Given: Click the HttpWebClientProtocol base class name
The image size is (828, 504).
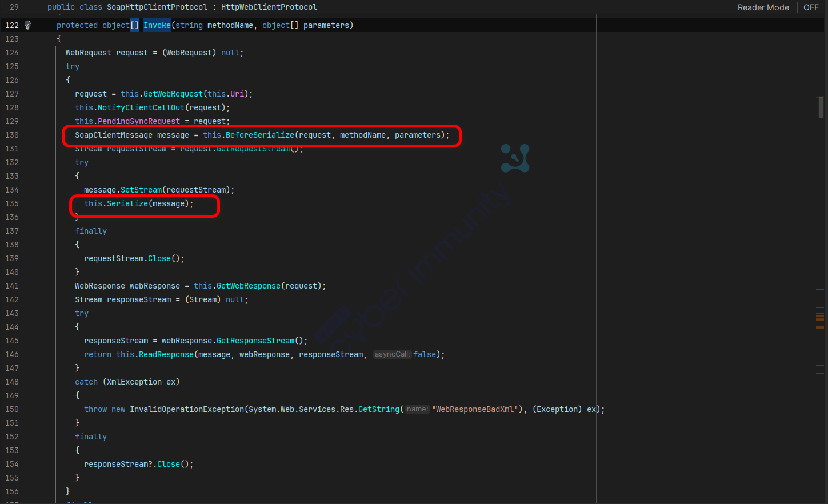Looking at the screenshot, I should click(269, 7).
